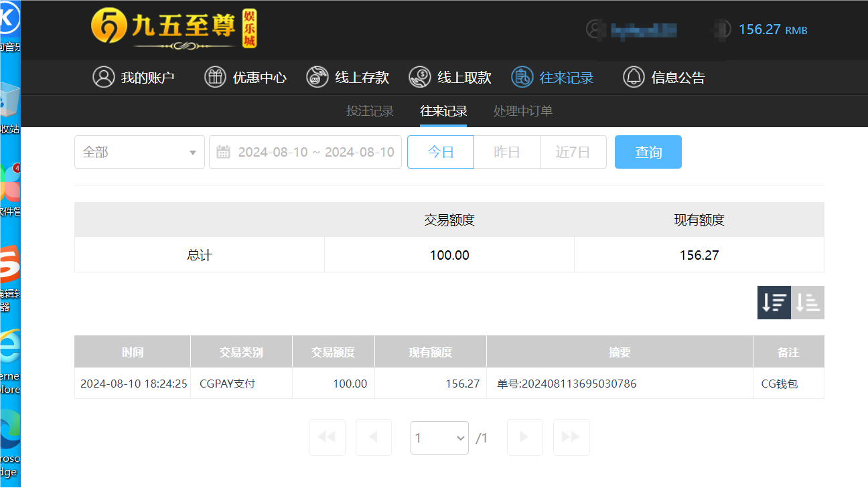Click the last page pagination arrow
The width and height of the screenshot is (868, 488).
tap(571, 437)
